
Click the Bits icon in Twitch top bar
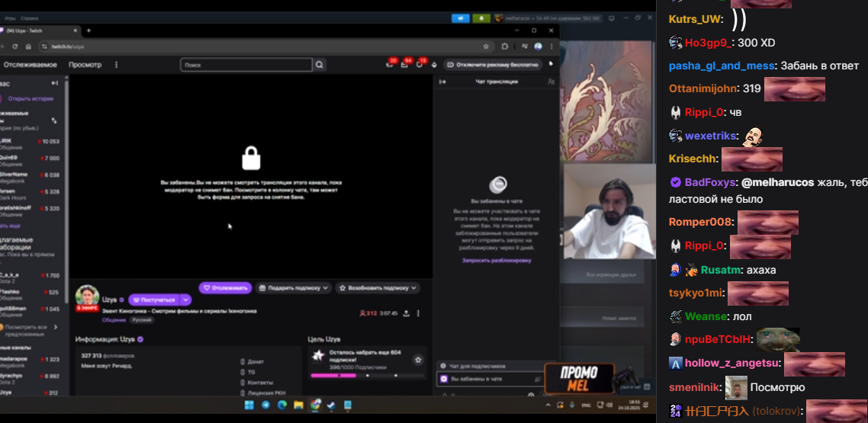434,65
